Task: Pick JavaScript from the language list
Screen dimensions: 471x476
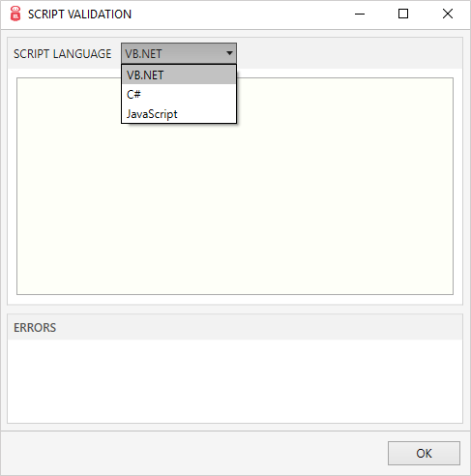Action: point(179,114)
